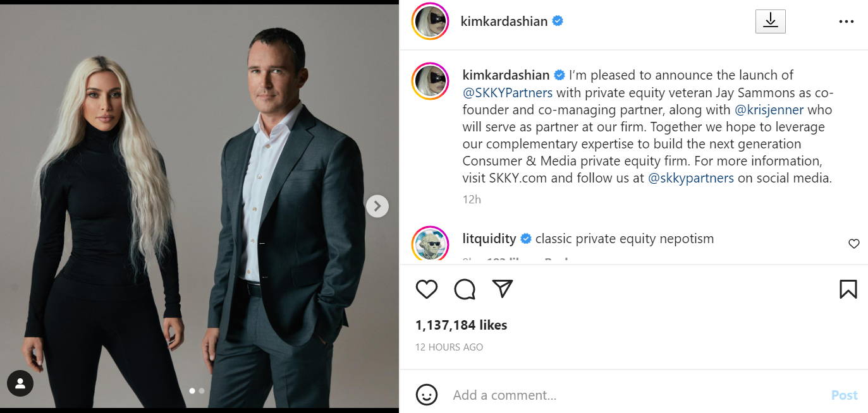
Task: Click the Add a comment field
Action: pyautogui.click(x=632, y=395)
